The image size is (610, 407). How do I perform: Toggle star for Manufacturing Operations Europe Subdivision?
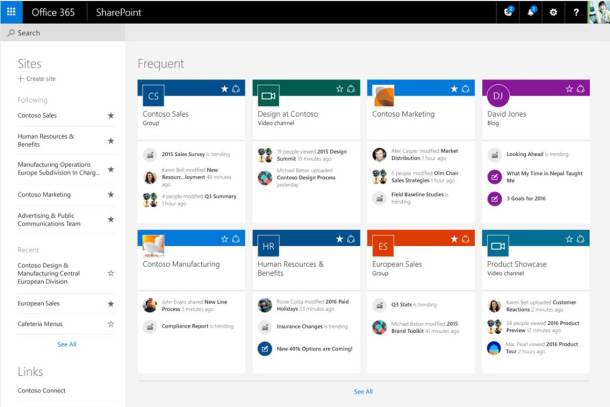[111, 169]
